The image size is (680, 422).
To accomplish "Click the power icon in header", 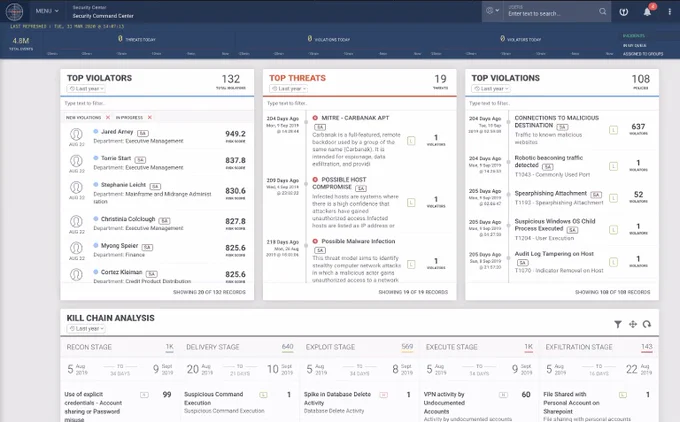I will [x=624, y=12].
